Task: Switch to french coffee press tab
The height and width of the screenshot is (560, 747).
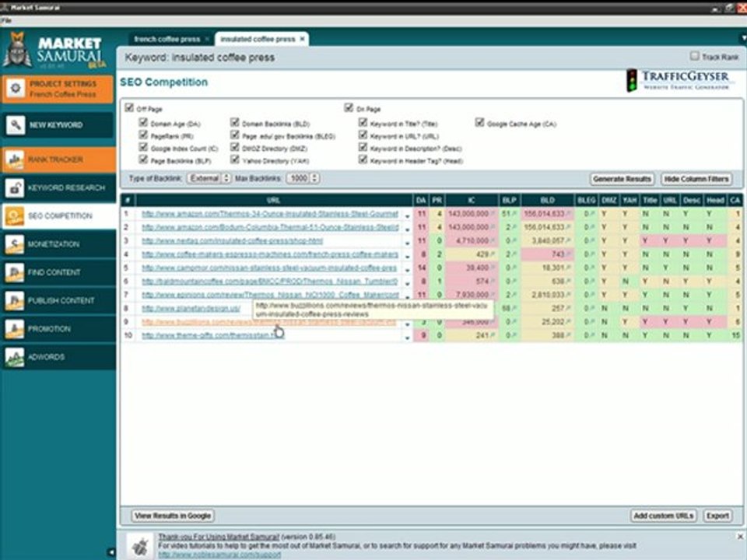Action: [x=167, y=39]
